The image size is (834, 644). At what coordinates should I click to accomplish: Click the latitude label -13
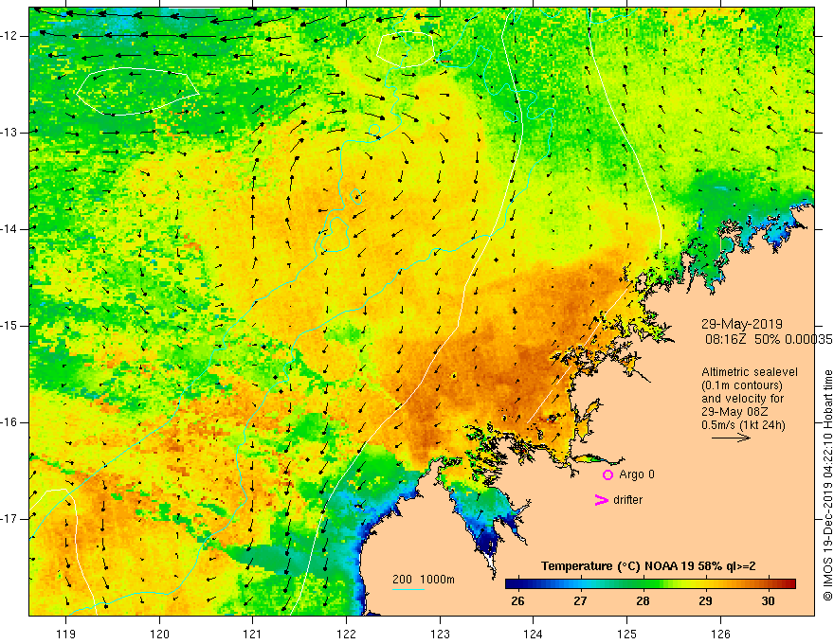[x=9, y=133]
